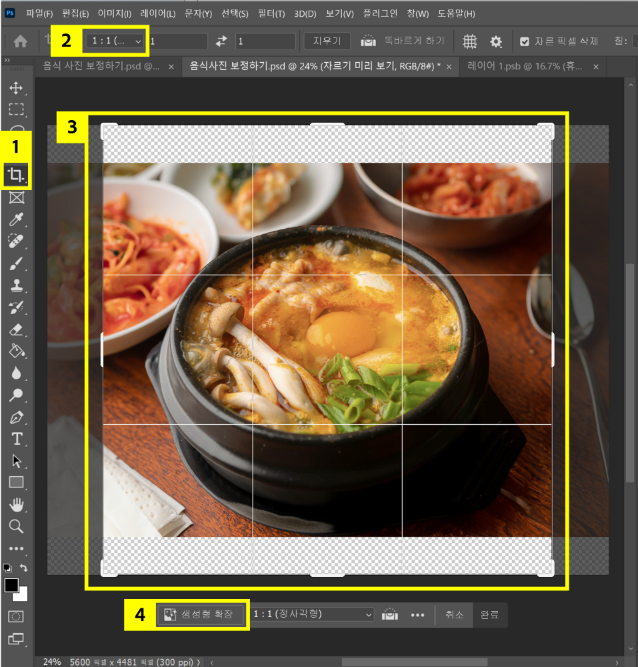
Task: Close the 레이어 1.psb tab
Action: pos(596,67)
